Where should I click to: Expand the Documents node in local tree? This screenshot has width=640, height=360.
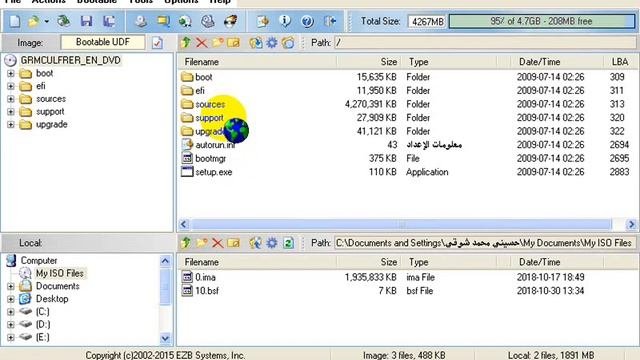11,286
